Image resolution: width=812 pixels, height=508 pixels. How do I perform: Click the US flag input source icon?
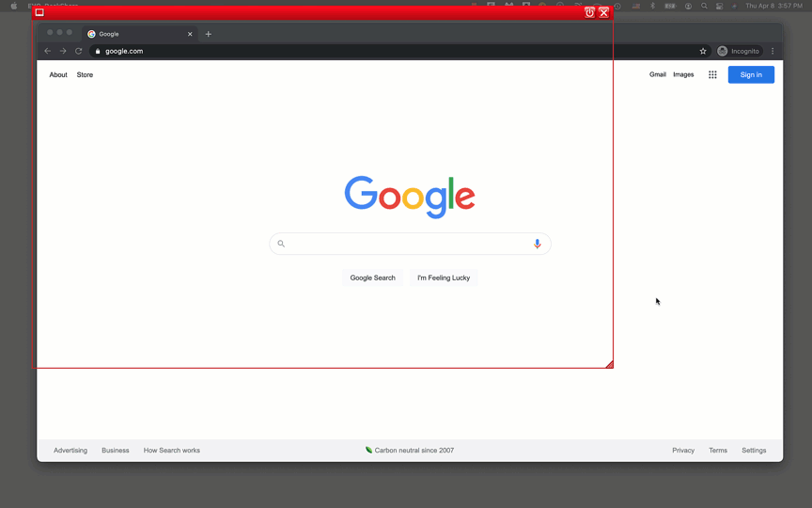click(x=636, y=6)
